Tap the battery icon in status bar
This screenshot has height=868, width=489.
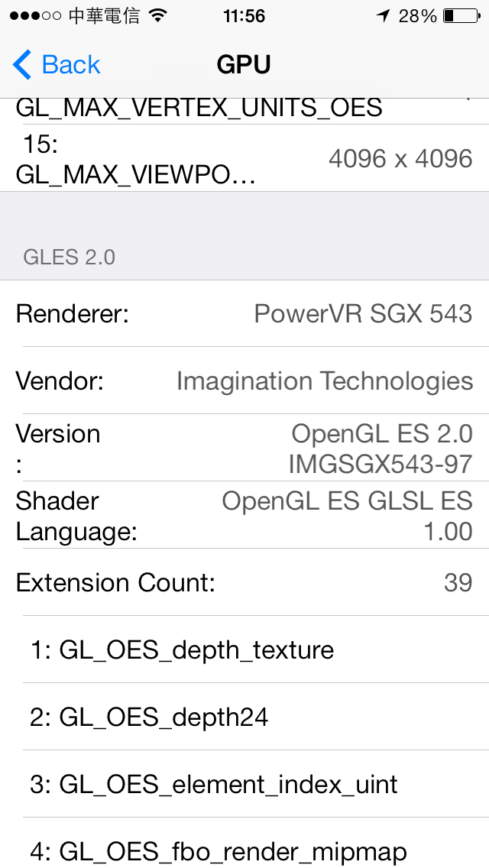point(461,16)
